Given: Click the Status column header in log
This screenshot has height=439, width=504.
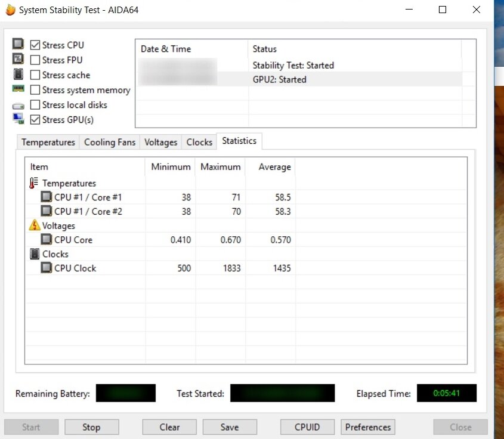Looking at the screenshot, I should [x=355, y=49].
